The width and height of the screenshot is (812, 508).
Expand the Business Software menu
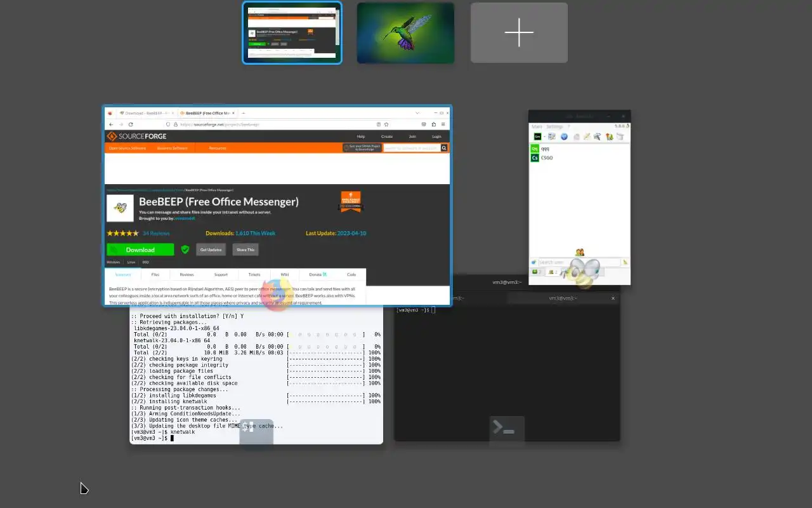173,148
